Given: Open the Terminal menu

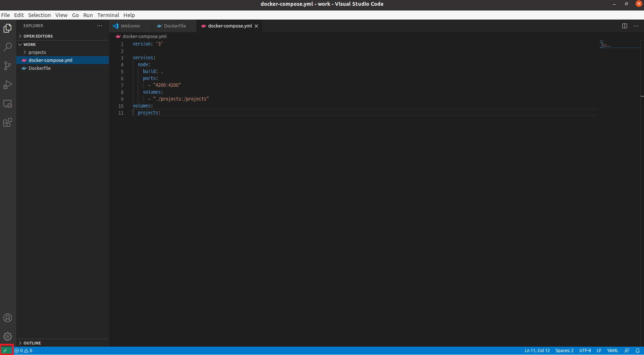Looking at the screenshot, I should click(x=108, y=15).
